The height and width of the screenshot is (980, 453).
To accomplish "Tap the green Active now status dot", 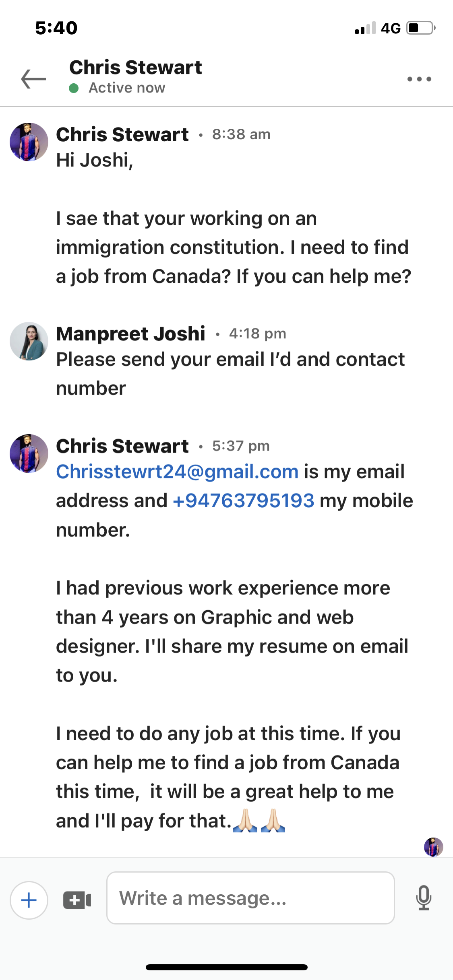I will 74,88.
